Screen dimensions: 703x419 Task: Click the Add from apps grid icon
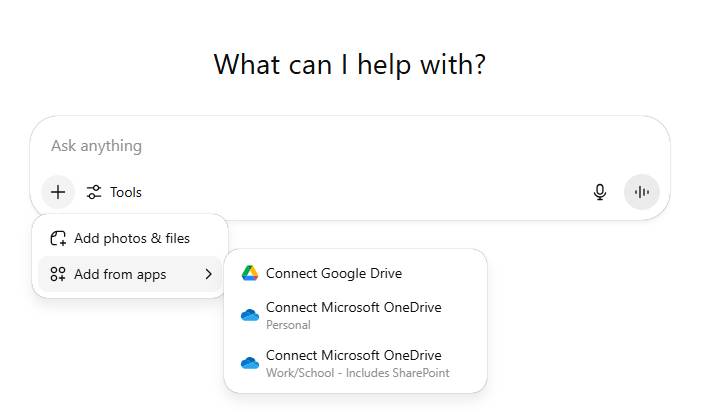58,274
